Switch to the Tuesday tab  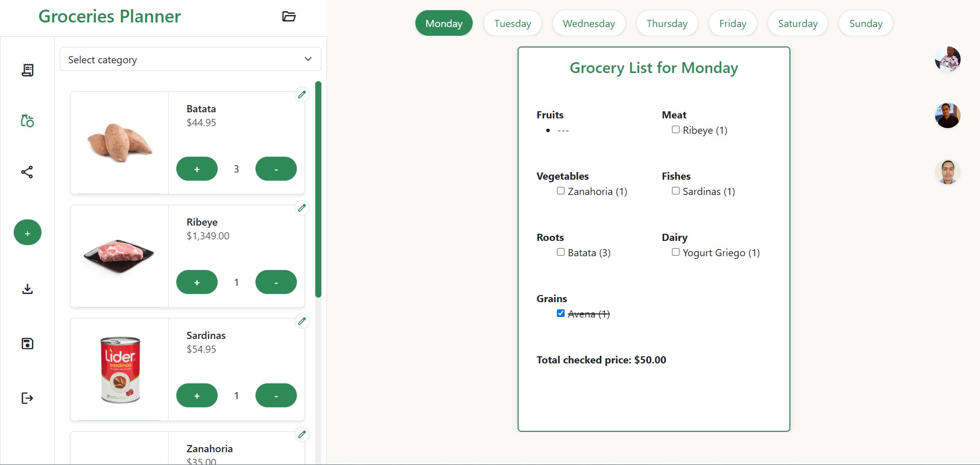click(512, 23)
